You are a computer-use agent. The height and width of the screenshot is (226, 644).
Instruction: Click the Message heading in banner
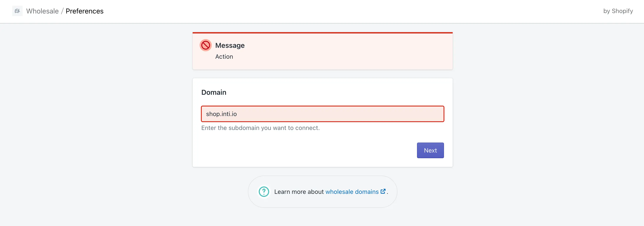tap(230, 45)
